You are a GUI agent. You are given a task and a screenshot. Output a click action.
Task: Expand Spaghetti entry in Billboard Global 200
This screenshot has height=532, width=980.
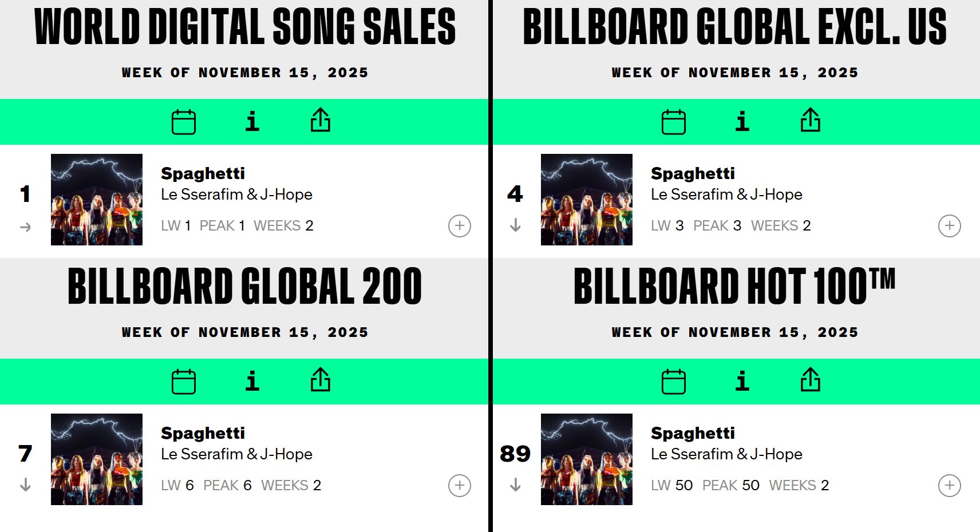coord(460,486)
